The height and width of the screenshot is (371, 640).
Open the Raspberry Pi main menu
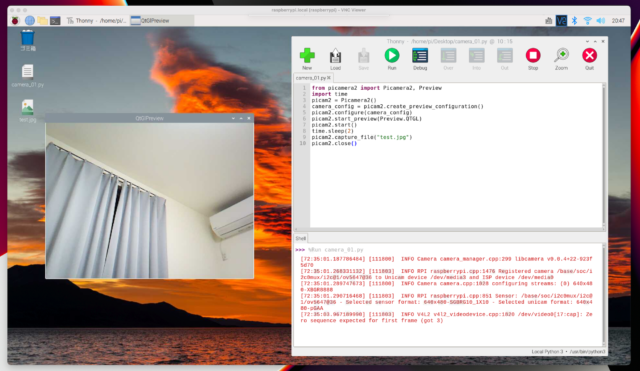point(16,20)
